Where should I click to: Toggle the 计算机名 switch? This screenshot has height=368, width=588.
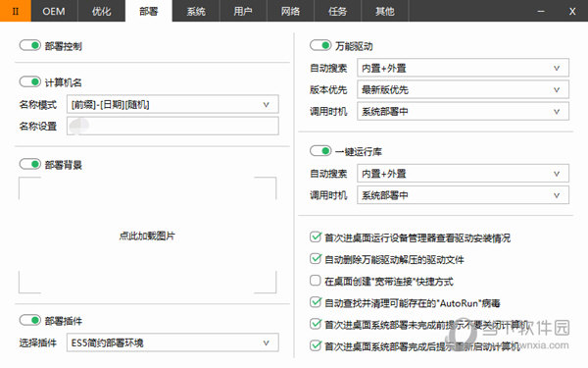pos(30,81)
